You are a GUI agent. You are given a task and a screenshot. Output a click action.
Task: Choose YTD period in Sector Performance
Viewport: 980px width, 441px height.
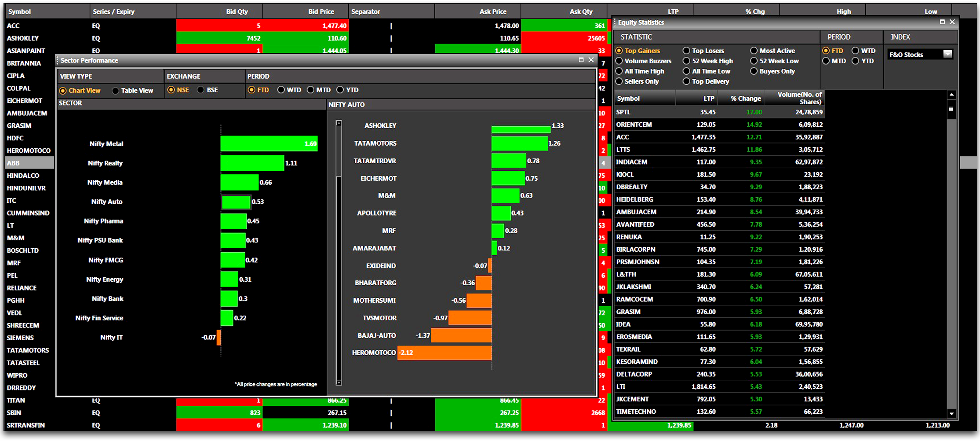click(347, 90)
